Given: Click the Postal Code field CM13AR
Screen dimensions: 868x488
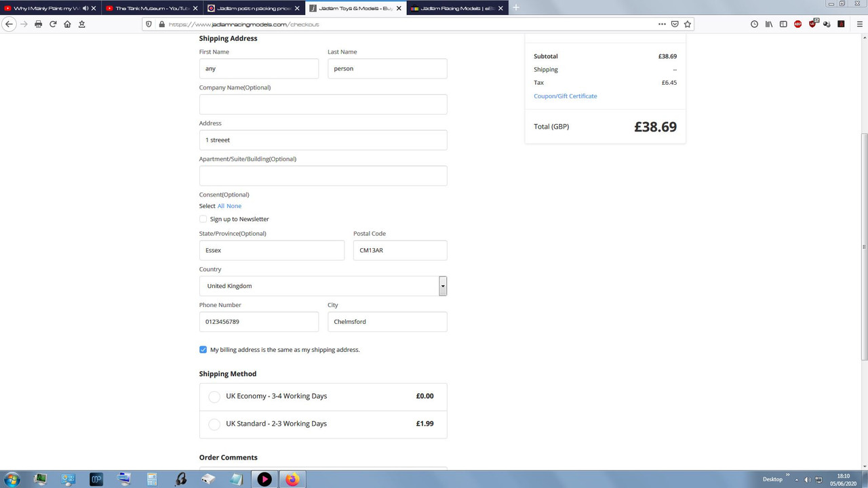Looking at the screenshot, I should 400,250.
